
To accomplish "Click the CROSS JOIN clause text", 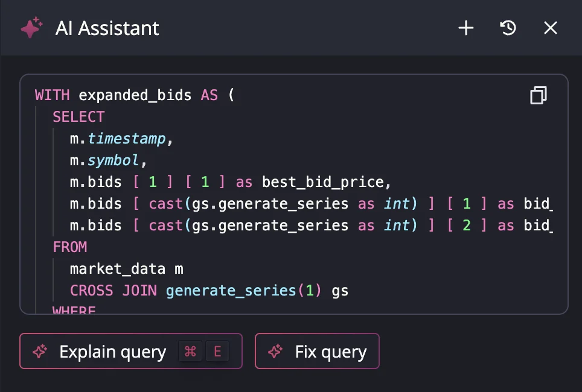I will 114,290.
